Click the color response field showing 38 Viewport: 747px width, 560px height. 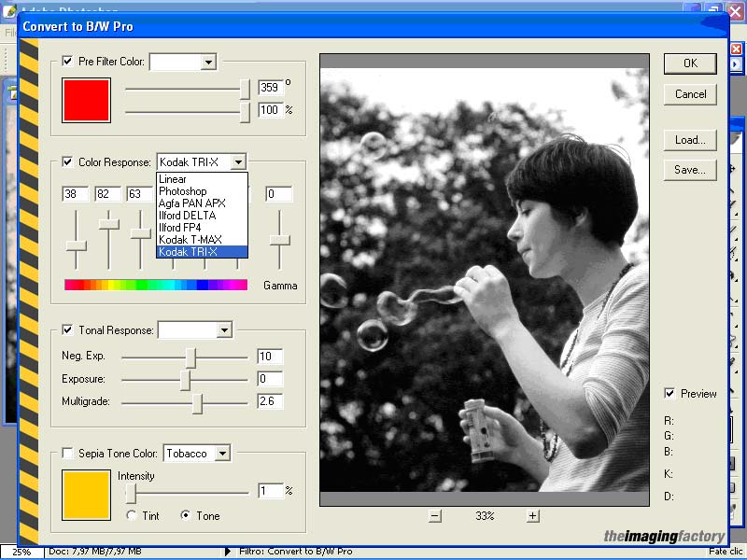point(76,194)
